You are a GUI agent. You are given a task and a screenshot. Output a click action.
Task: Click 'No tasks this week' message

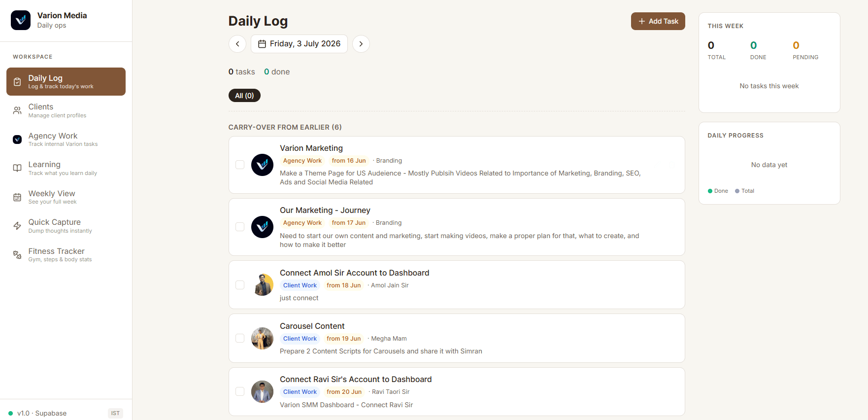(x=769, y=86)
